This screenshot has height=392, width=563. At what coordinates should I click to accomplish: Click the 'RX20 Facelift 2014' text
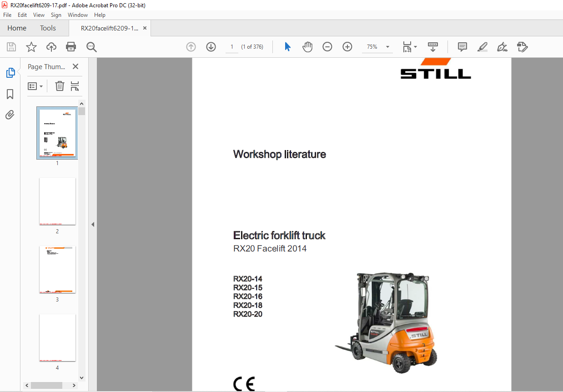[270, 249]
